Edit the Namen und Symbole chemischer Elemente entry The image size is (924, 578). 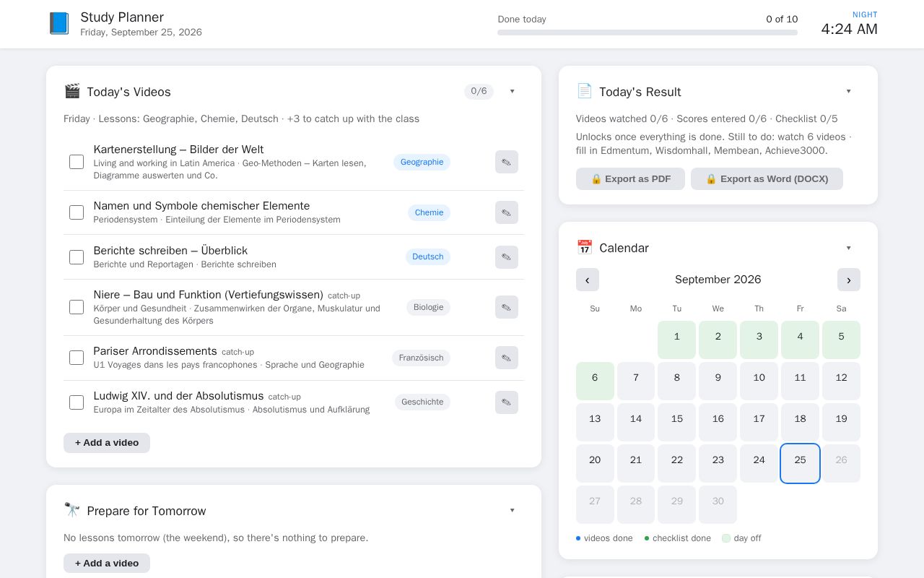(x=507, y=212)
